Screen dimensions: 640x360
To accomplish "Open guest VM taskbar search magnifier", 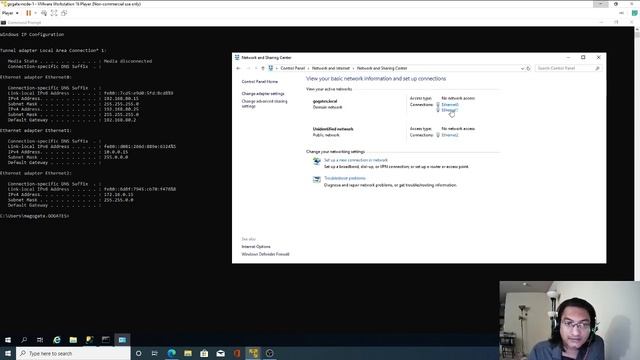I will [24, 340].
